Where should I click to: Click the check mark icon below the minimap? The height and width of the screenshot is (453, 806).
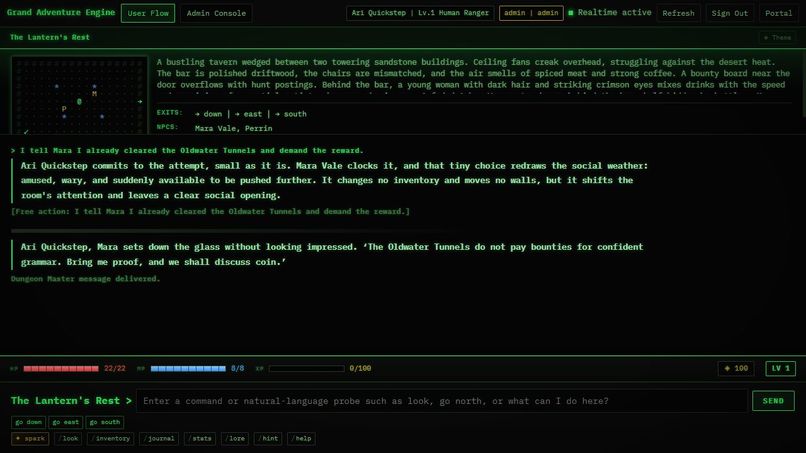coord(26,132)
